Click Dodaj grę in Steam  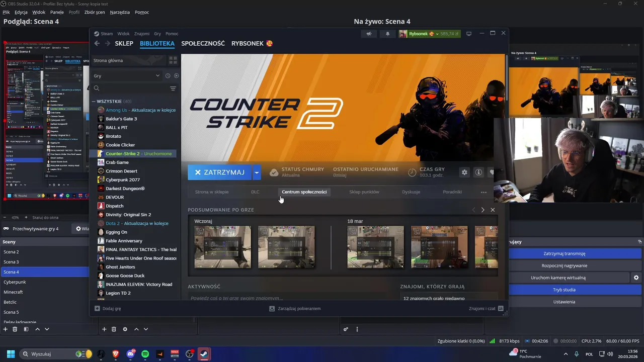tap(108, 309)
